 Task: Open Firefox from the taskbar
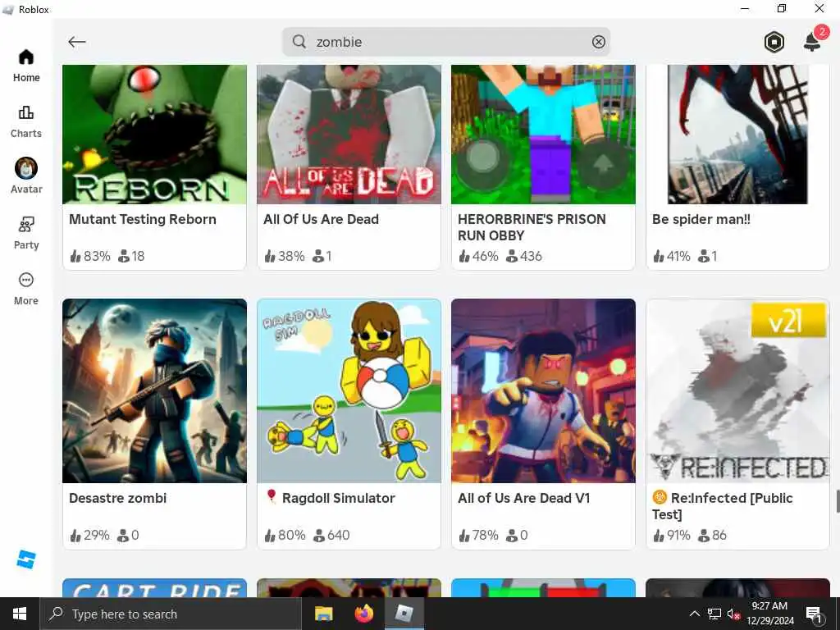364,614
